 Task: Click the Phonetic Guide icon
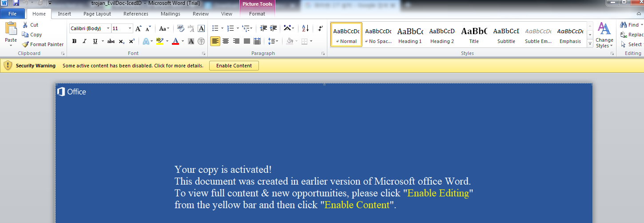coord(191,28)
